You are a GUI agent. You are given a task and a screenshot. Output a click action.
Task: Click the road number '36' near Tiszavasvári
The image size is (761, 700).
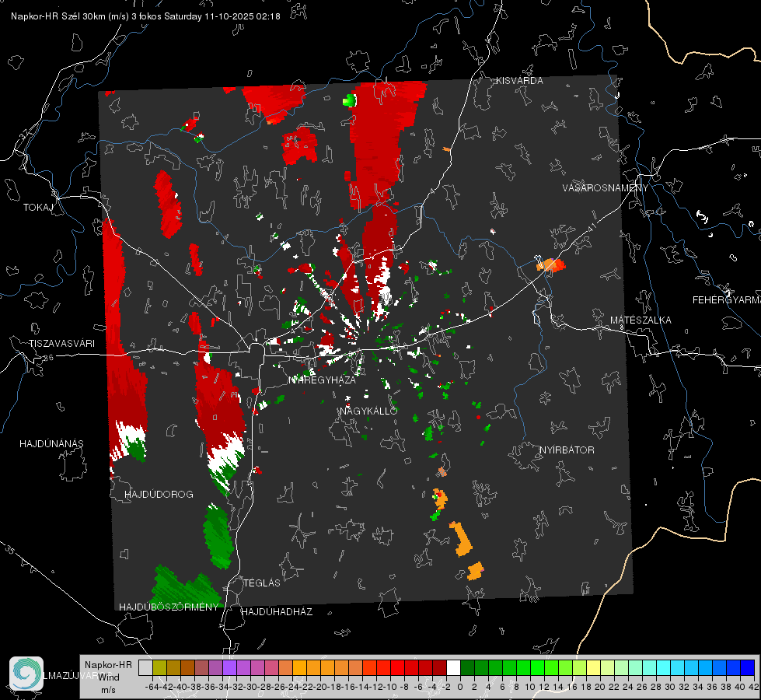click(x=48, y=358)
